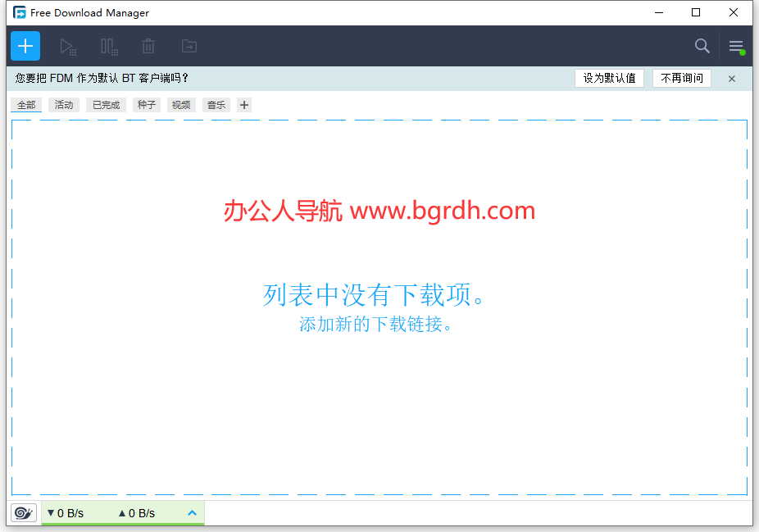Show the 视频 tab
The height and width of the screenshot is (532, 759).
pyautogui.click(x=181, y=105)
